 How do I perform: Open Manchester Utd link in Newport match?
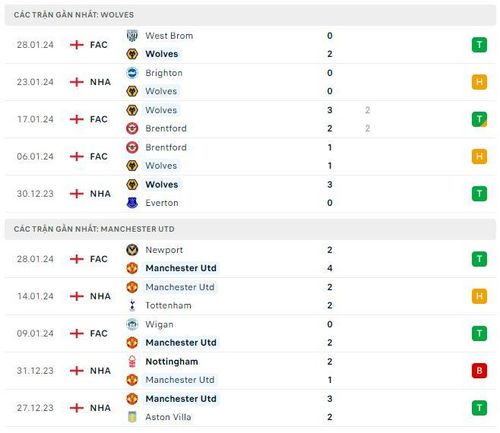pos(181,268)
